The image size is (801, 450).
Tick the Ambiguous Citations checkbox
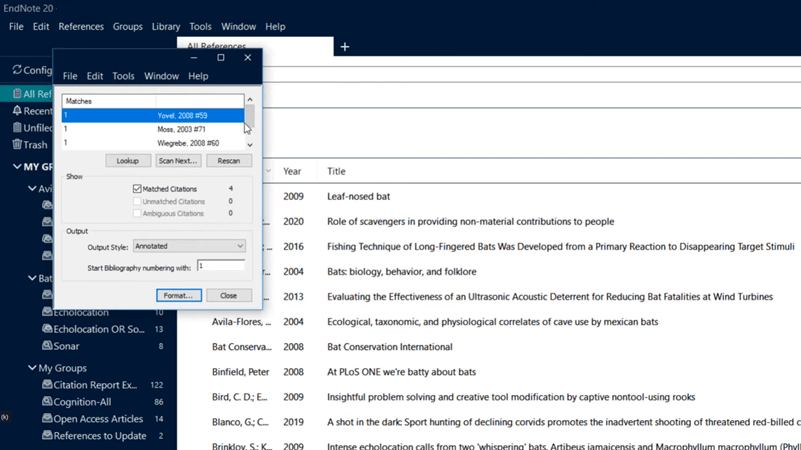click(137, 214)
